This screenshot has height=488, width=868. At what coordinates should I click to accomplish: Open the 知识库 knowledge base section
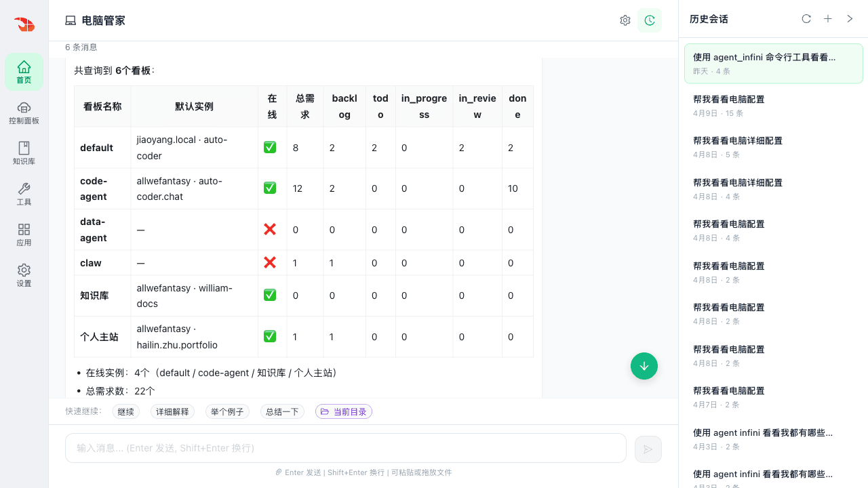(x=24, y=153)
